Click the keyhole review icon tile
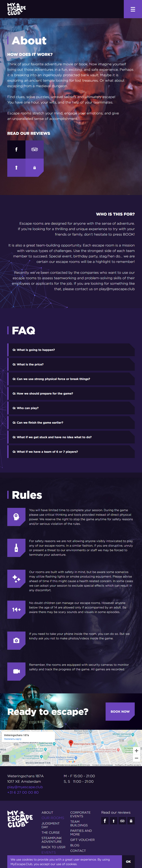This screenshot has height=868, width=142. tap(16, 168)
